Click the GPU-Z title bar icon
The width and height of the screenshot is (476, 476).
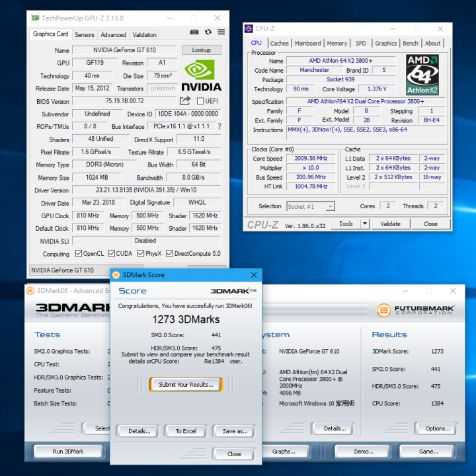point(35,18)
